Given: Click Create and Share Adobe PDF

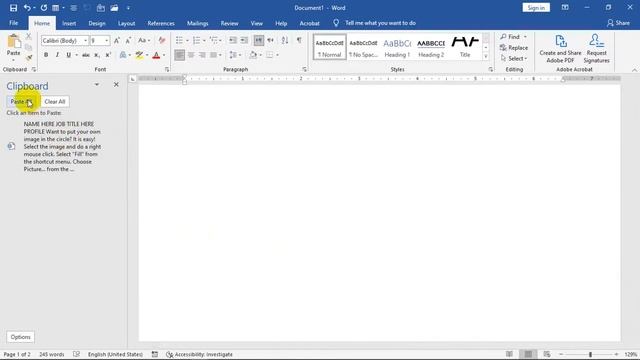Looking at the screenshot, I should (x=560, y=49).
